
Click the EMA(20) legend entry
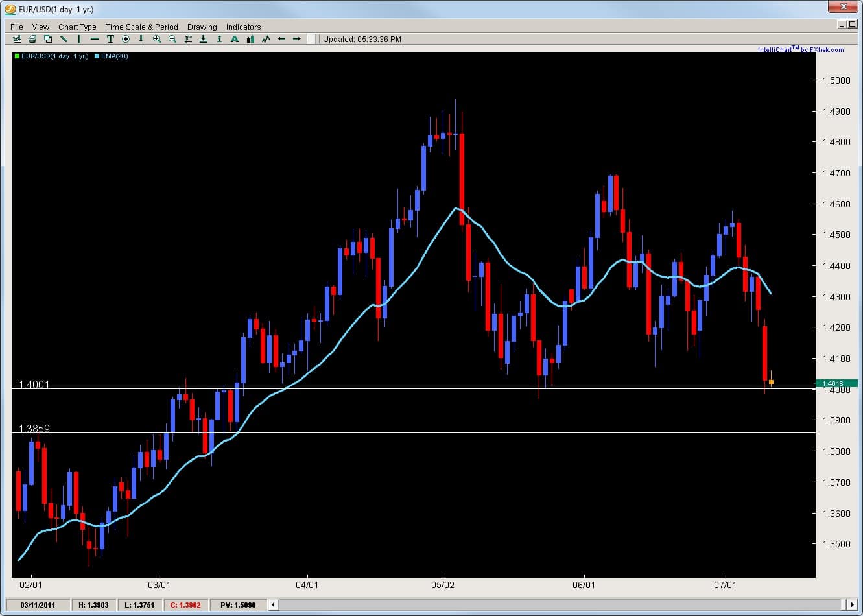point(114,56)
